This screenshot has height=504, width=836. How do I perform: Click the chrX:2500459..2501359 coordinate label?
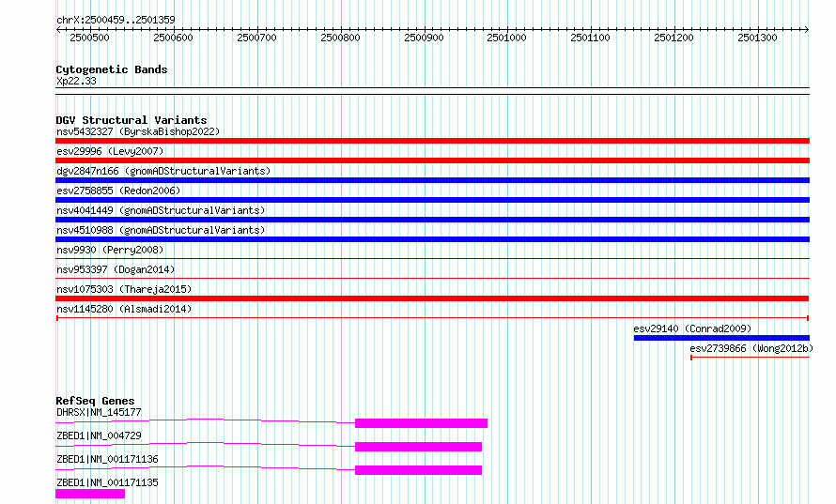pyautogui.click(x=116, y=20)
